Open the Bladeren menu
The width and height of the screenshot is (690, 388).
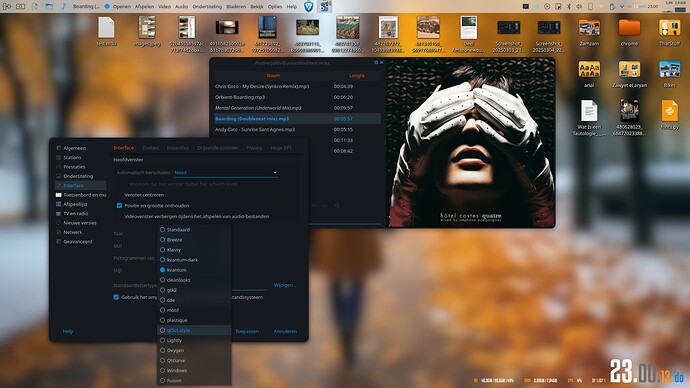click(236, 7)
